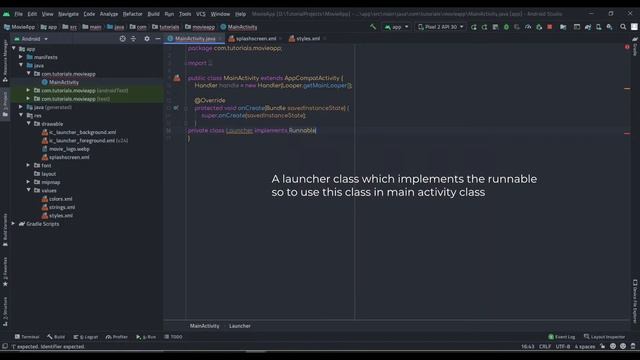Click the UTF-8 encoding in status bar
Viewport: 640px width, 360px height.
coord(562,346)
